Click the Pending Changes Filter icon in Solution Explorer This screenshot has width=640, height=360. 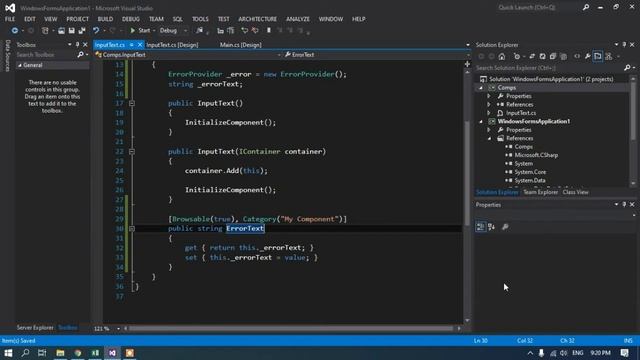pos(517,57)
